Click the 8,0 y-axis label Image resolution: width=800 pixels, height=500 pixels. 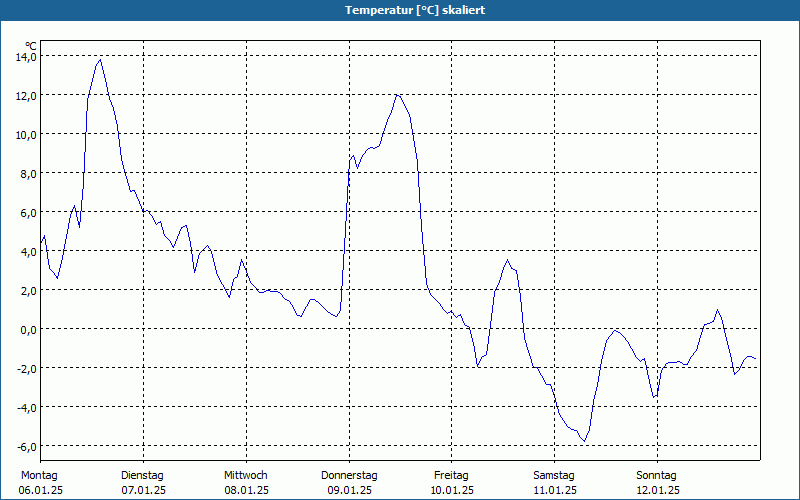(x=29, y=174)
